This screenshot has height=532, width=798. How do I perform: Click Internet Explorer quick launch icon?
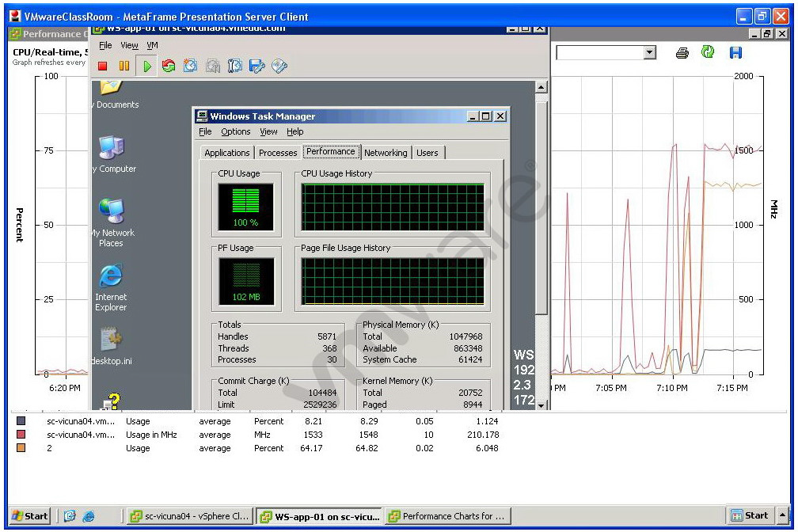tap(89, 516)
